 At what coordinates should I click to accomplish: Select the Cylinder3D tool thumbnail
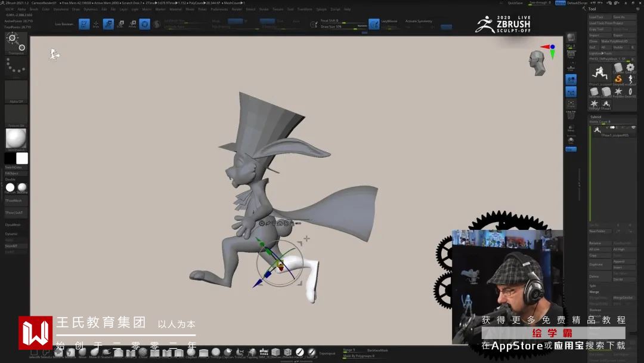point(618,69)
